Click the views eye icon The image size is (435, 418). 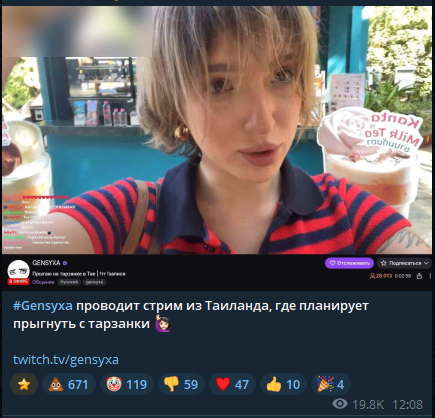(340, 404)
